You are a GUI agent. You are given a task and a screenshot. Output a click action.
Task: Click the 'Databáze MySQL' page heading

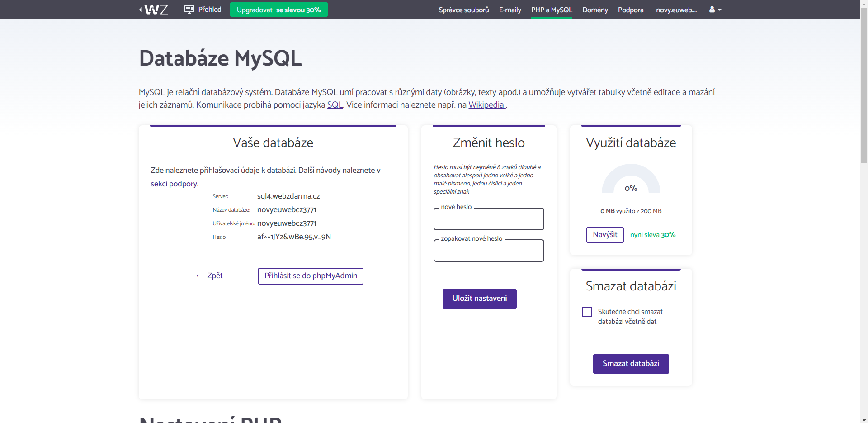(x=221, y=59)
